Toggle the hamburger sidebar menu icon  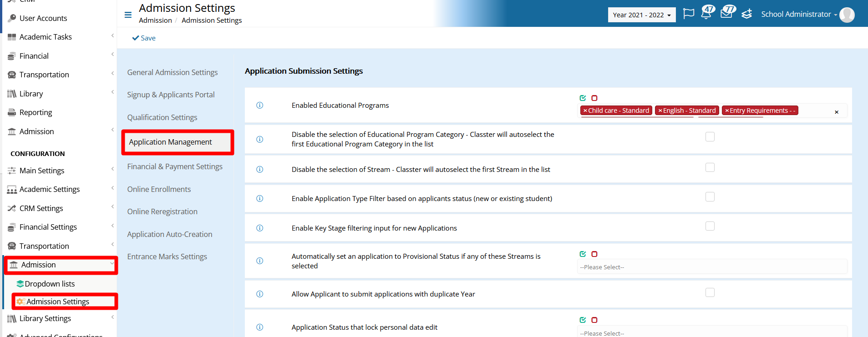tap(128, 15)
